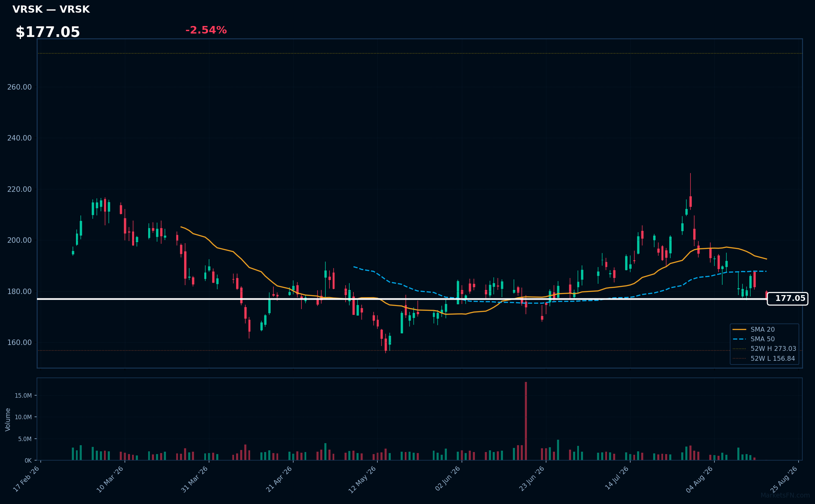Click the -2.54% change percentage
This screenshot has height=504, width=815.
[206, 30]
